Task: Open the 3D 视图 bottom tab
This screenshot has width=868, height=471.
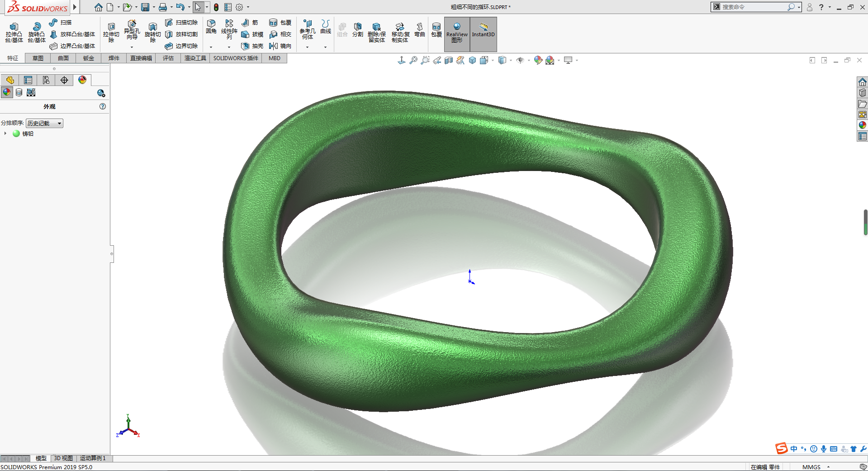Action: (x=63, y=458)
